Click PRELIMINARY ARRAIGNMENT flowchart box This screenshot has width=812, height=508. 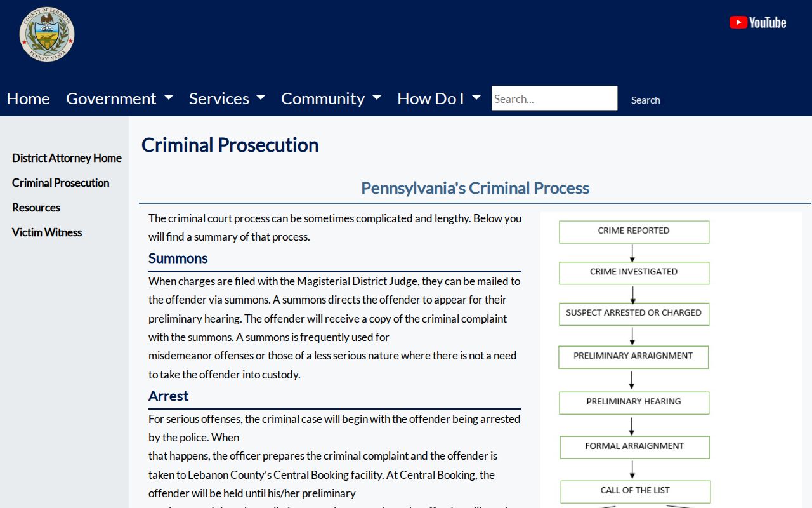coord(633,357)
